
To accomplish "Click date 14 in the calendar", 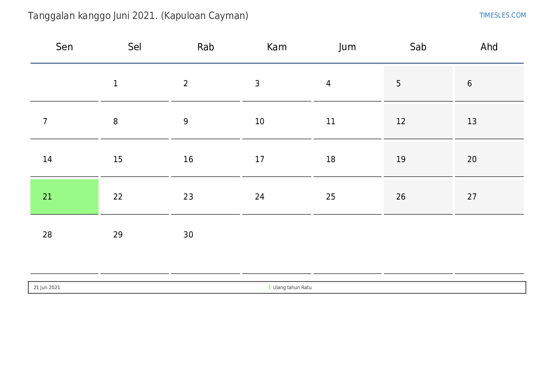I will pyautogui.click(x=64, y=159).
